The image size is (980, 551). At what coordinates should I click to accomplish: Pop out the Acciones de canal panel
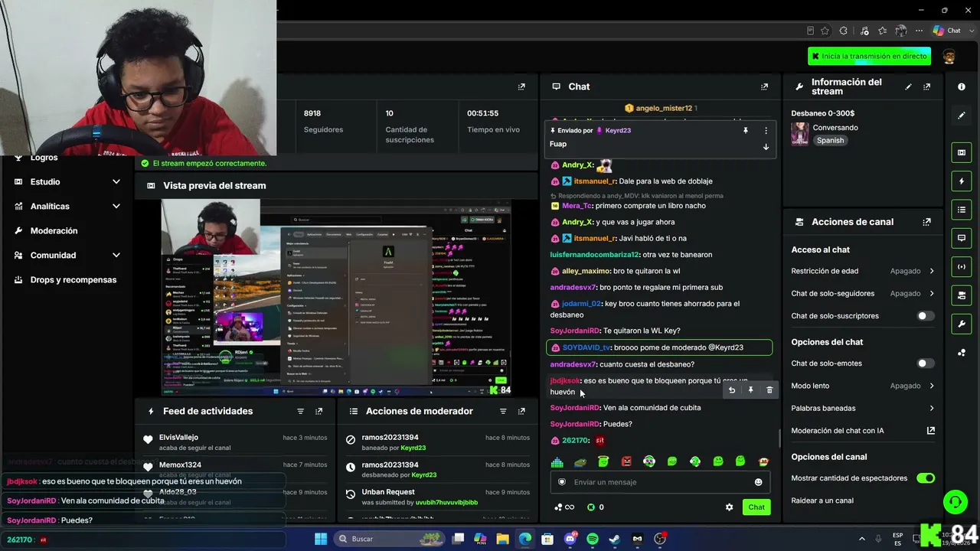927,222
